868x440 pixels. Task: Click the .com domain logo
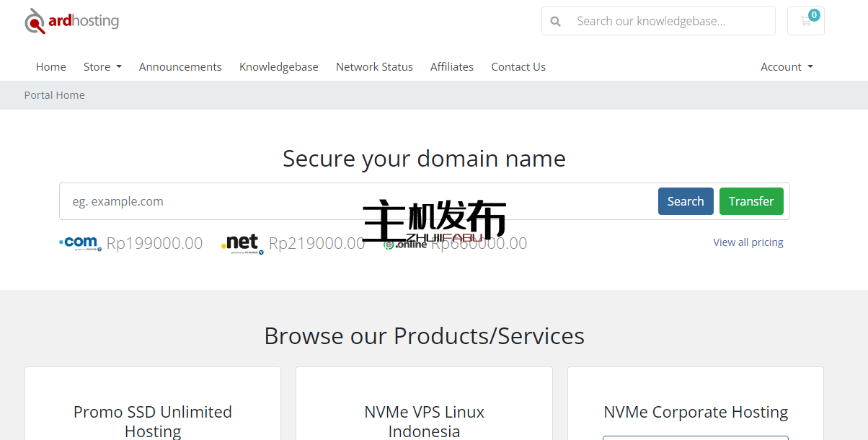click(x=80, y=243)
